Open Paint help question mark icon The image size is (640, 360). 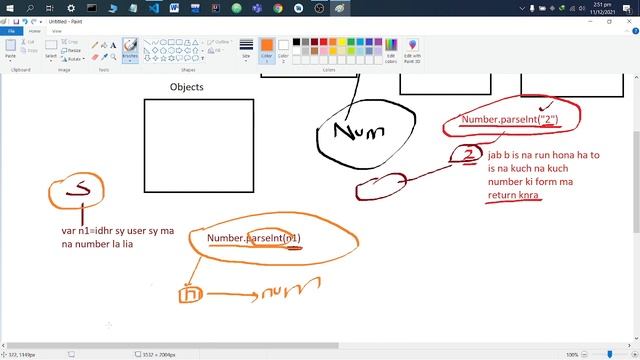(x=635, y=31)
